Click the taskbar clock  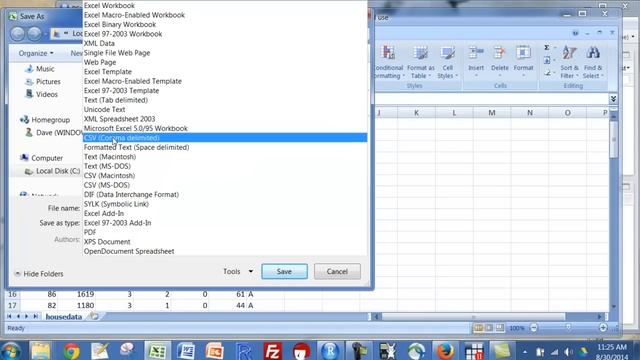[611, 351]
